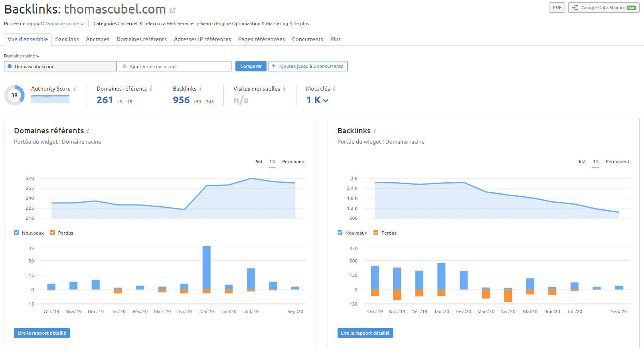The width and height of the screenshot is (644, 355).
Task: Uncheck Nouveaux in Backlinks widget
Action: (340, 233)
